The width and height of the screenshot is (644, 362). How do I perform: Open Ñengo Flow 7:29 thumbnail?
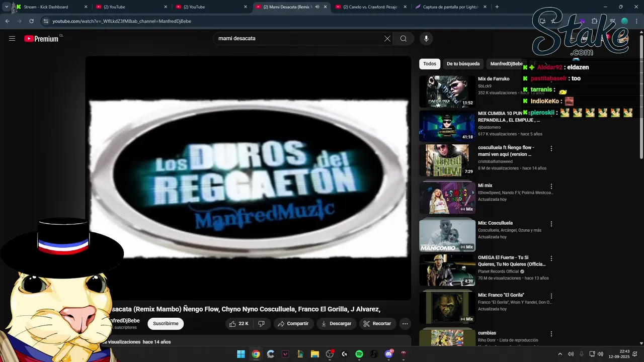pos(447,160)
